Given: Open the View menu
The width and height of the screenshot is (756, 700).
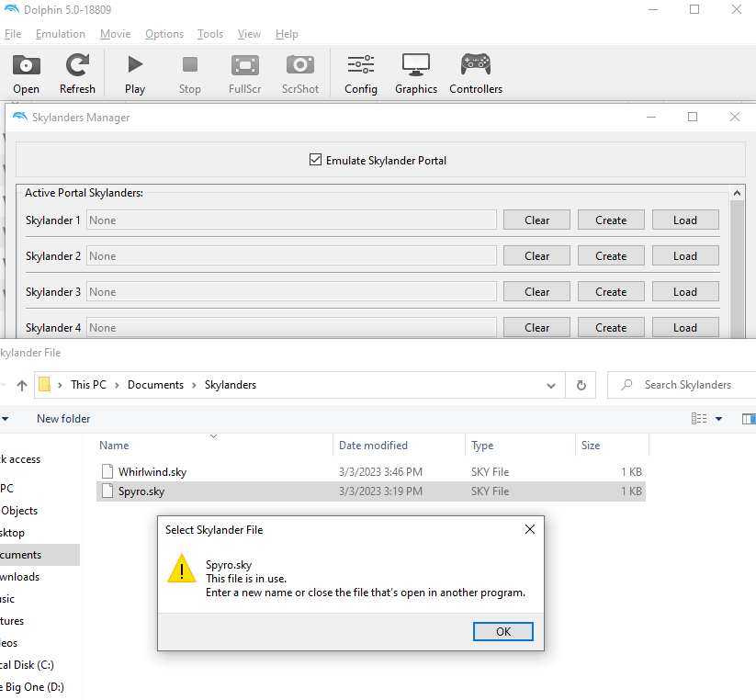Looking at the screenshot, I should (x=249, y=34).
